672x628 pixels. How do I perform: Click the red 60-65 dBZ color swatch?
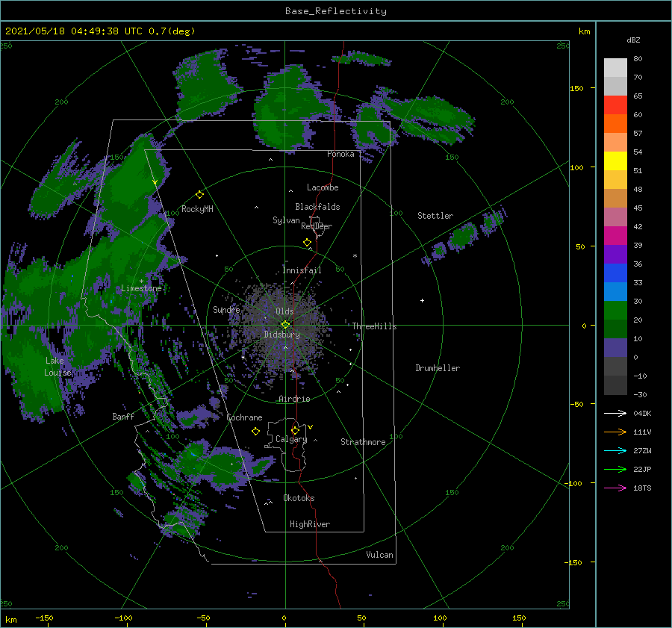coord(615,105)
